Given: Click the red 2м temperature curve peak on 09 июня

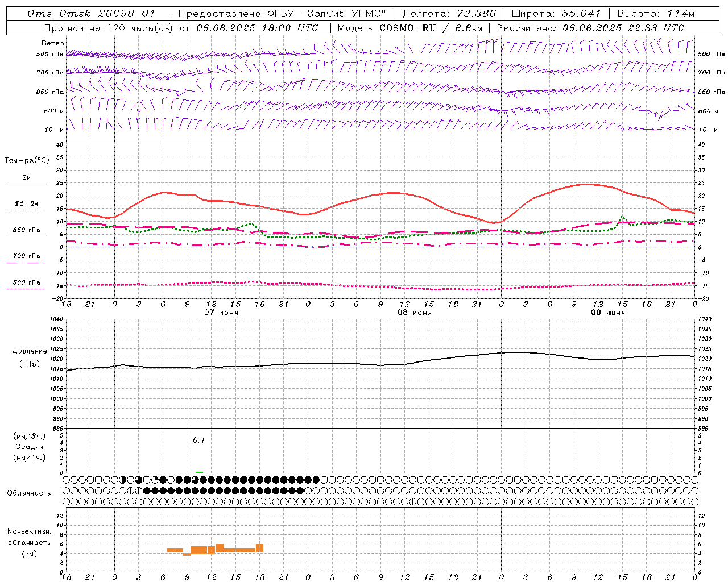Looking at the screenshot, I should [x=587, y=184].
